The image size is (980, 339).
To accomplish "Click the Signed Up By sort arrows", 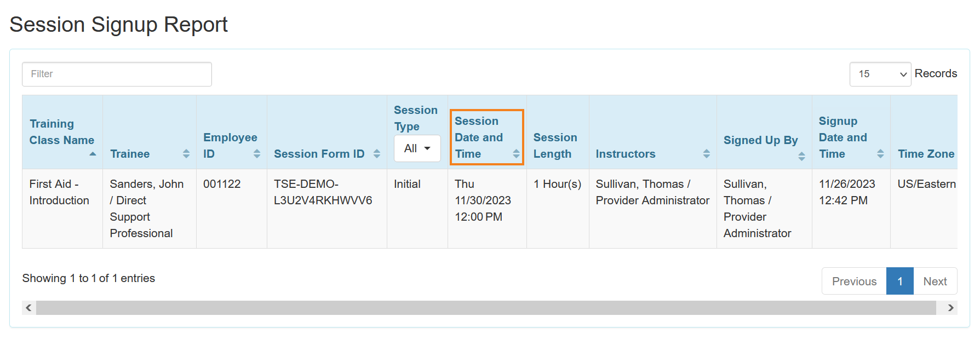I will 801,156.
